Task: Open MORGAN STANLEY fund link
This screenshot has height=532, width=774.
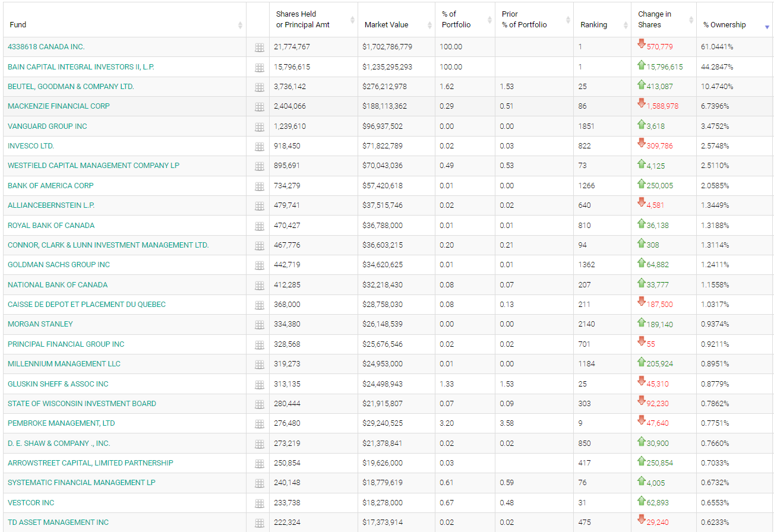Action: (40, 324)
